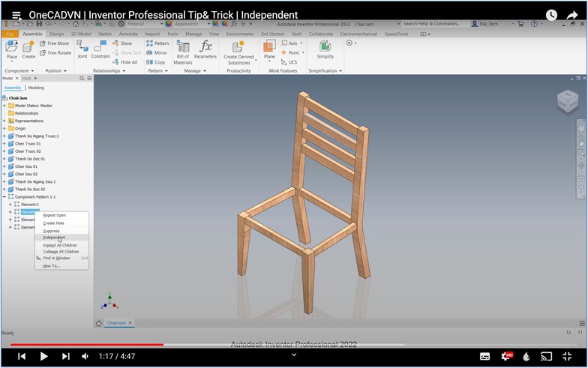Click the UCS tool

(289, 62)
